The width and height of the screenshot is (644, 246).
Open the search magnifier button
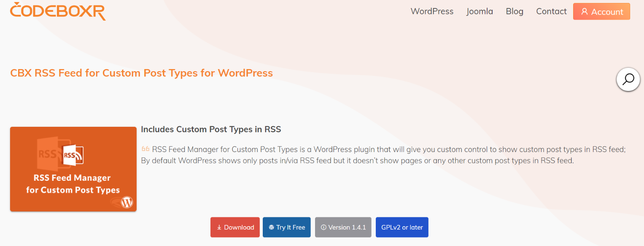(628, 79)
